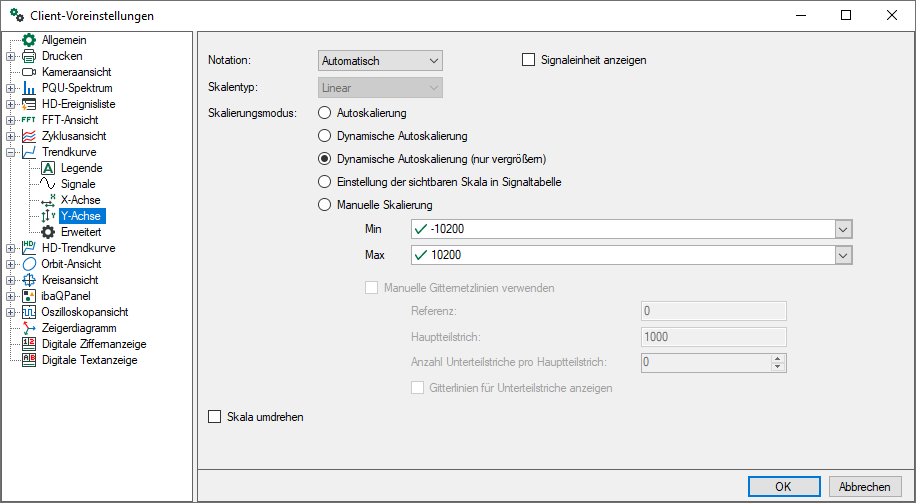The height and width of the screenshot is (503, 916).
Task: Click the Kreisansicht crosshair icon
Action: (x=29, y=280)
